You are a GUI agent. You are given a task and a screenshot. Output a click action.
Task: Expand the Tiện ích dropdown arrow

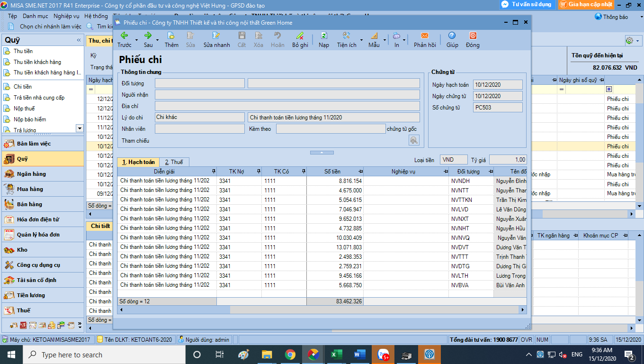point(362,40)
